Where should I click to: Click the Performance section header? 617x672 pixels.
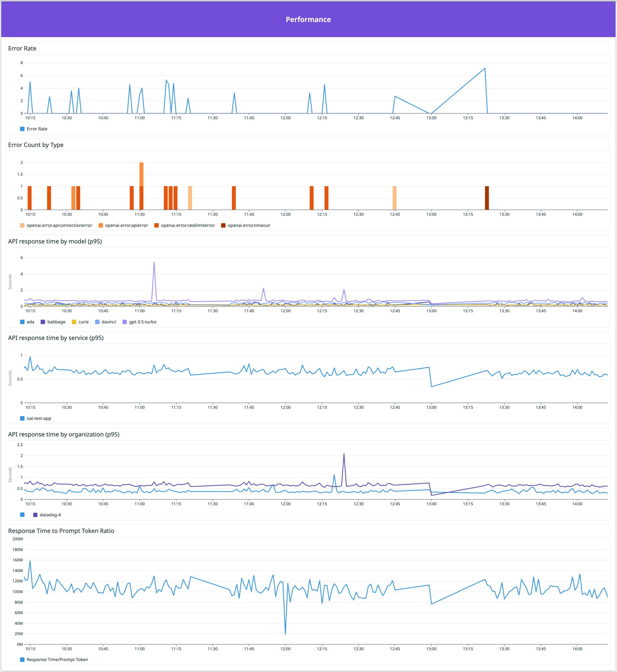pyautogui.click(x=308, y=19)
